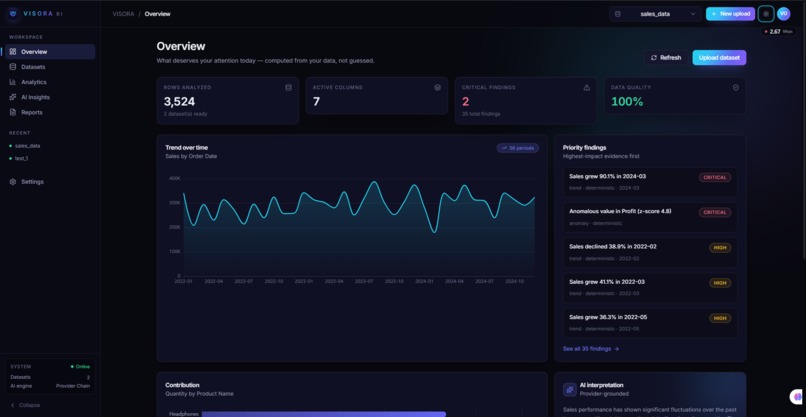
Task: Click See all 35 findings link
Action: tap(591, 349)
